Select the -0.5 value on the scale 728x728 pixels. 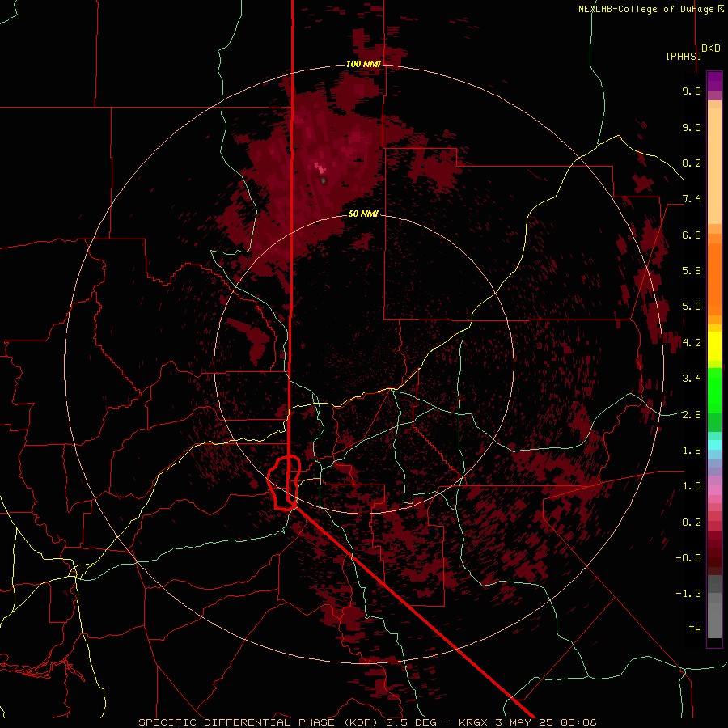click(688, 557)
